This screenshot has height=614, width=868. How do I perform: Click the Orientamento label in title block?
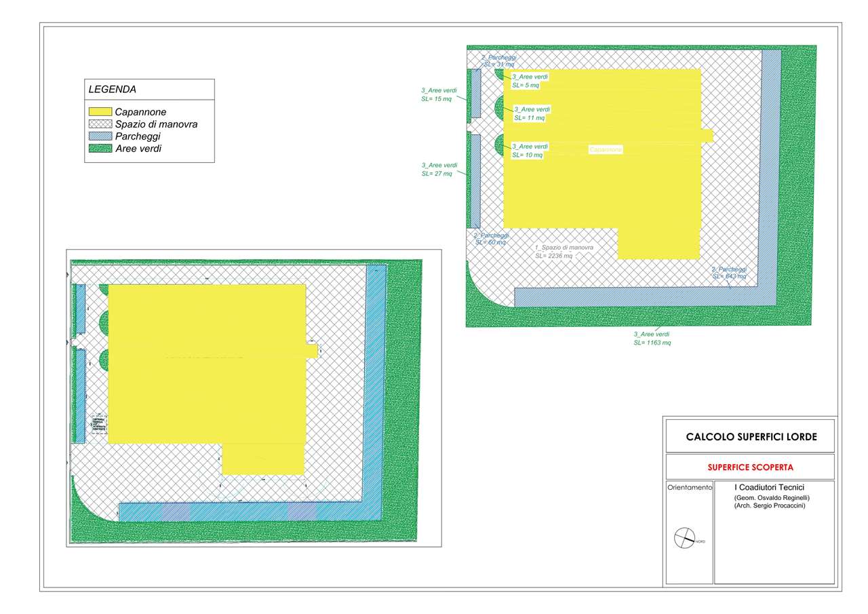point(689,487)
